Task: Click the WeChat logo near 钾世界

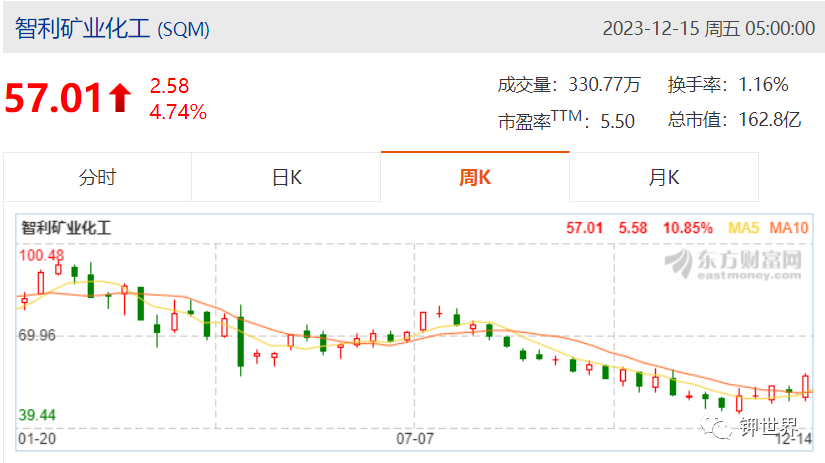Action: (x=717, y=426)
